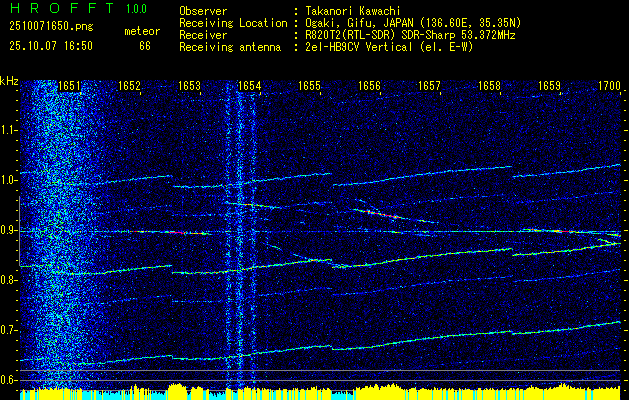This screenshot has height=400, width=629.
Task: Click the 1.1 kHz axis label
Action: (9, 130)
